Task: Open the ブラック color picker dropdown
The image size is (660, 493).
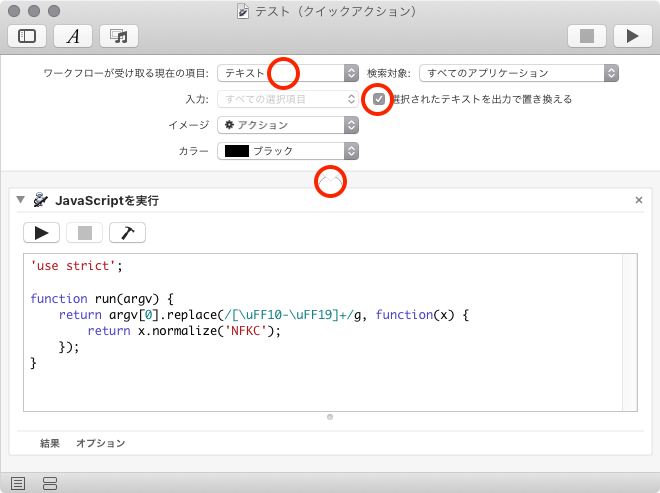Action: click(x=288, y=151)
